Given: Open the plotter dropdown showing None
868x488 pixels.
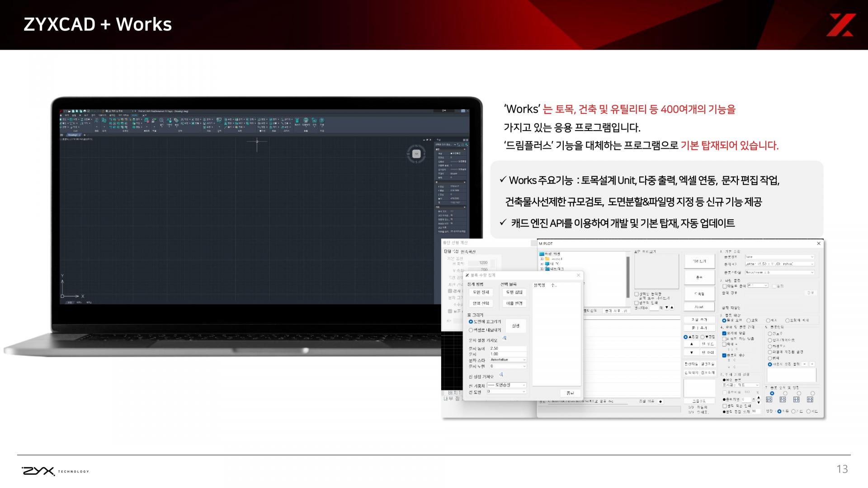Looking at the screenshot, I should pos(780,257).
